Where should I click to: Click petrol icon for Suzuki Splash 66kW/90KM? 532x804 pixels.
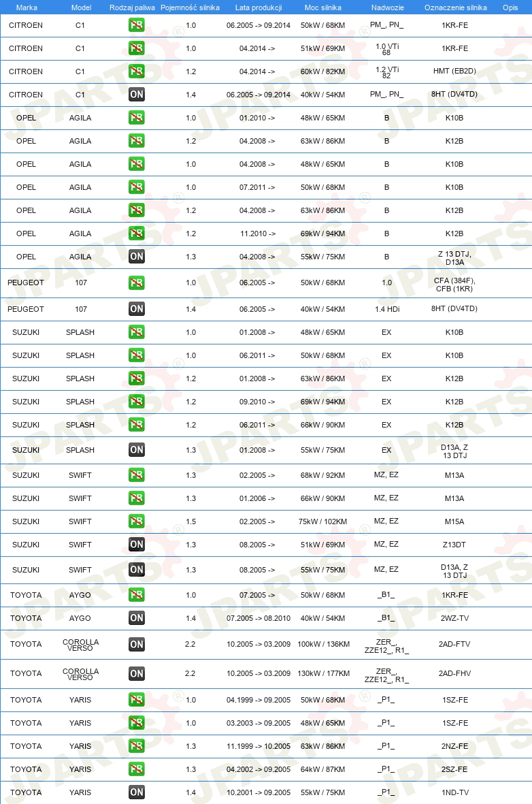[136, 425]
